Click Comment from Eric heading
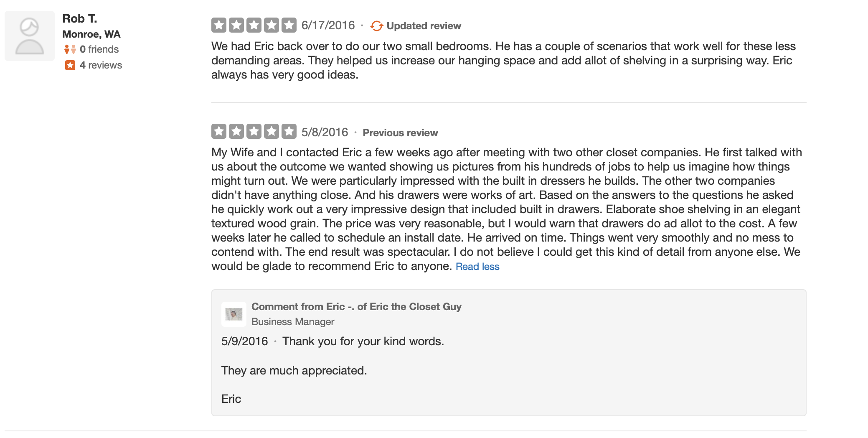Viewport: 868px width, 438px height. [356, 307]
